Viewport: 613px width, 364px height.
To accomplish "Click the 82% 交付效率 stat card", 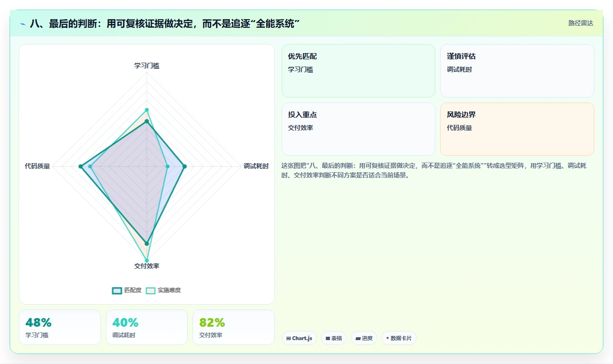I will pyautogui.click(x=234, y=327).
